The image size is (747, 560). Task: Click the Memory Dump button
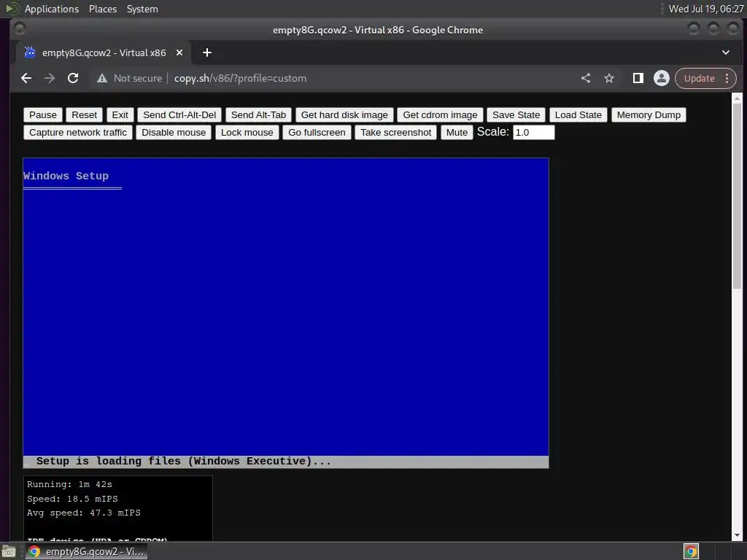[649, 114]
